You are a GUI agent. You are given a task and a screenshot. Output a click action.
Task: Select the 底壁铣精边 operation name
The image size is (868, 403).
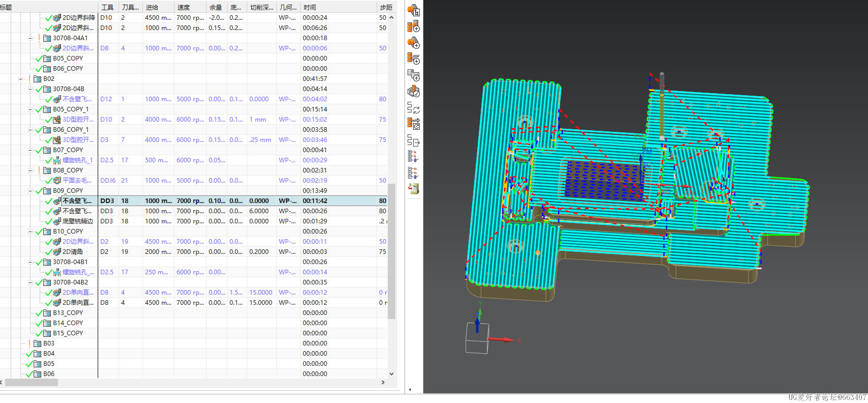[x=78, y=221]
